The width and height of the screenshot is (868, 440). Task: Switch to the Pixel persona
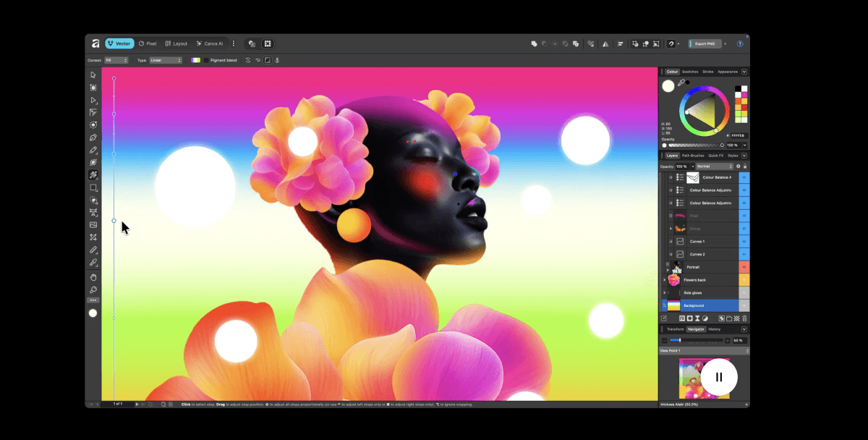148,43
